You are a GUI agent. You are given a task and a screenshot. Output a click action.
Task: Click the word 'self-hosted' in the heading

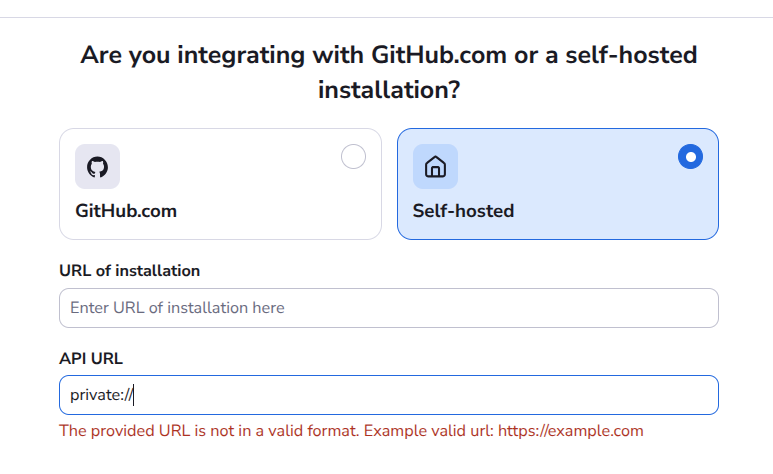(632, 55)
